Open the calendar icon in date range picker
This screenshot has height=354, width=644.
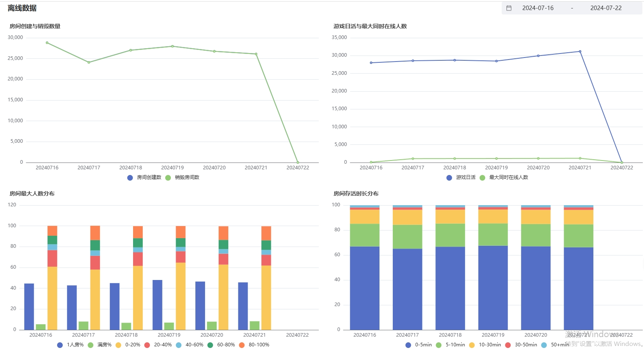[x=509, y=8]
